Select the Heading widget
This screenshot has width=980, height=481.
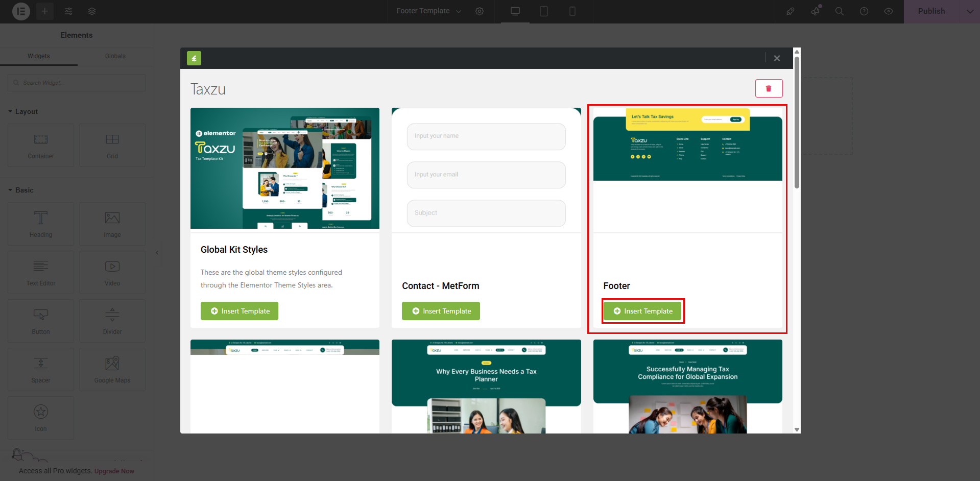pos(41,224)
